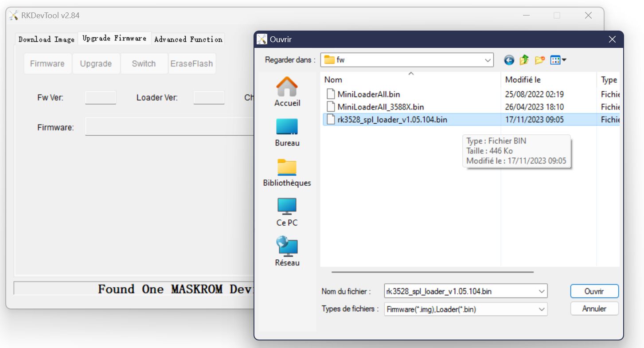Click the date 17/11/2023 09:05 in the file row
Screen dimensions: 644x348
pos(534,120)
